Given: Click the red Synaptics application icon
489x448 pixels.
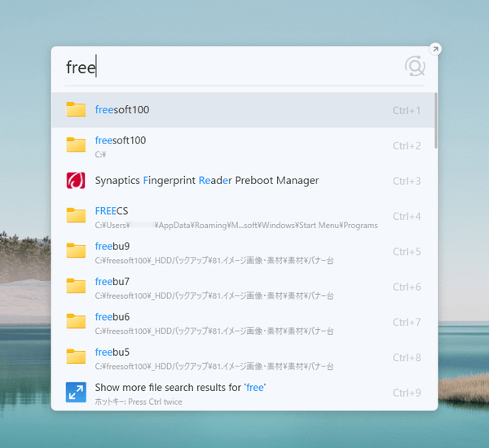Looking at the screenshot, I should coord(76,181).
